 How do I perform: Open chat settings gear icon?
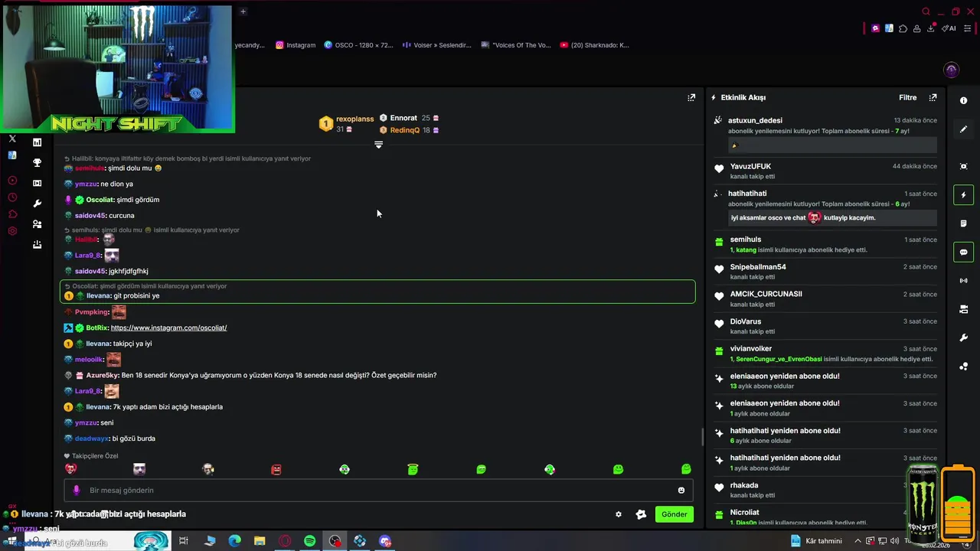click(x=619, y=514)
